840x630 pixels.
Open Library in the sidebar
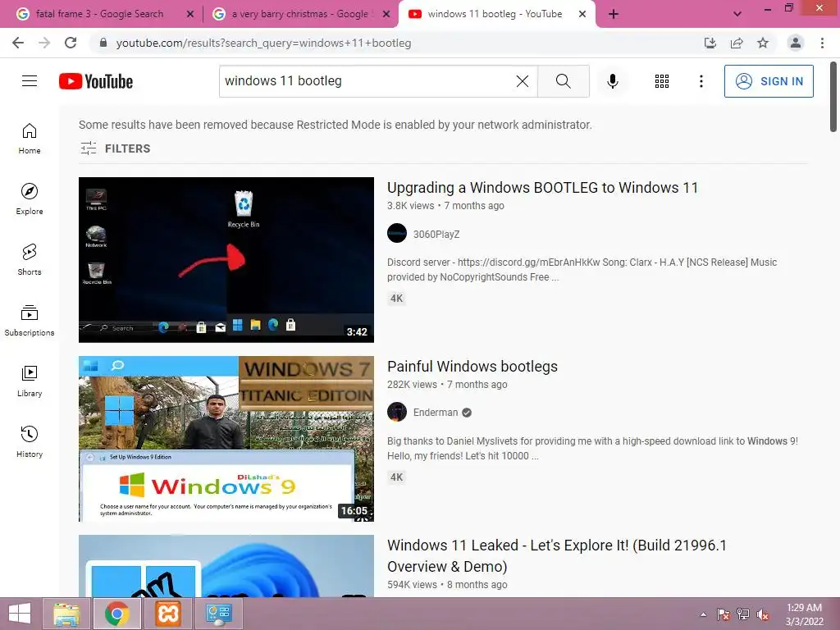(30, 381)
